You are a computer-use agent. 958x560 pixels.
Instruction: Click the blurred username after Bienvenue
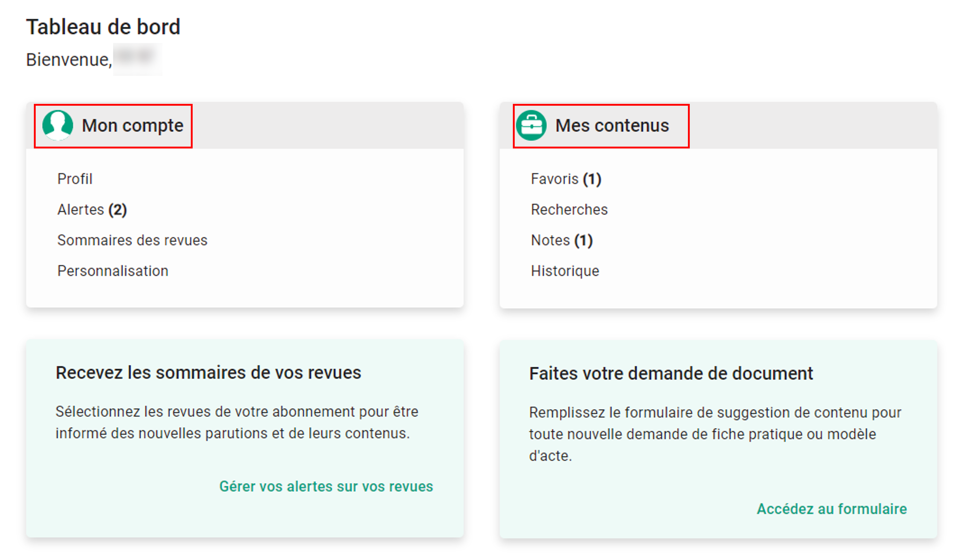coord(137,59)
